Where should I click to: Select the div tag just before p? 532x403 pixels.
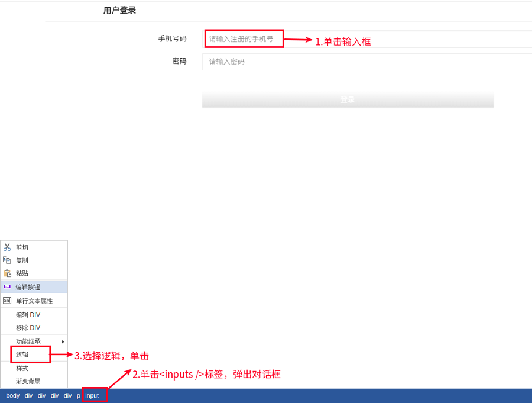pyautogui.click(x=67, y=396)
